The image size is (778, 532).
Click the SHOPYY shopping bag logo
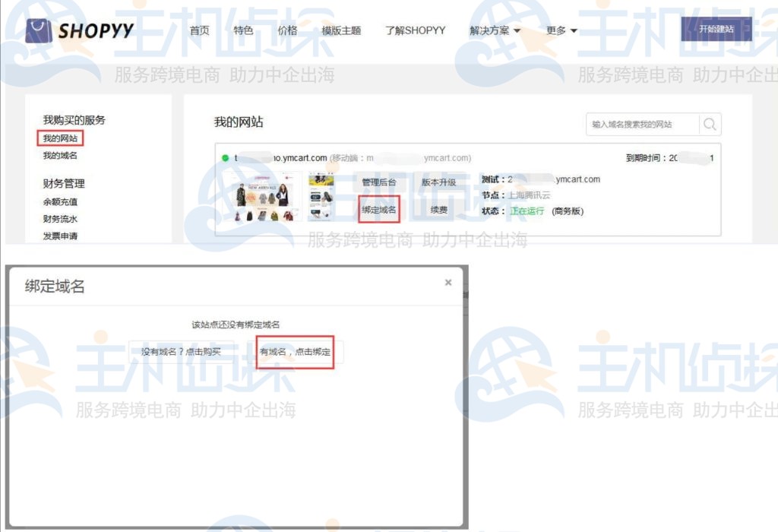click(39, 30)
